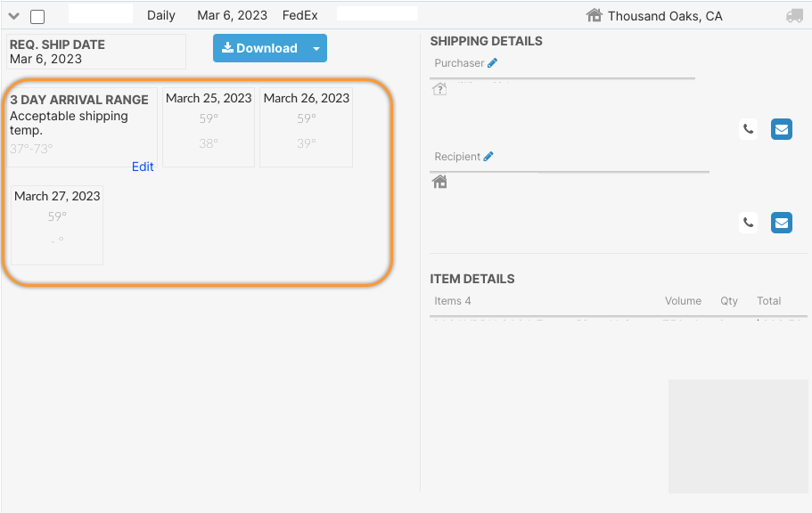Click the Purchaser phone icon
Screen dimensions: 812x513
click(x=749, y=129)
